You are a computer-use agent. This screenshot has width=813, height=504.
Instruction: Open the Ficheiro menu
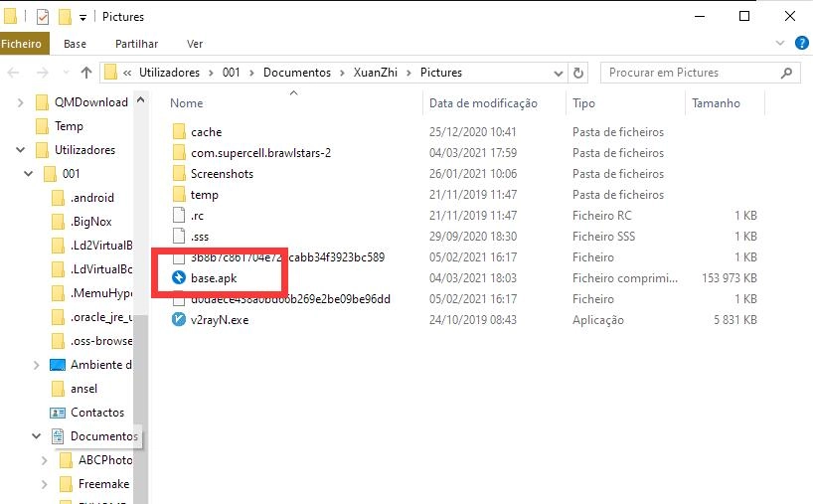click(22, 44)
